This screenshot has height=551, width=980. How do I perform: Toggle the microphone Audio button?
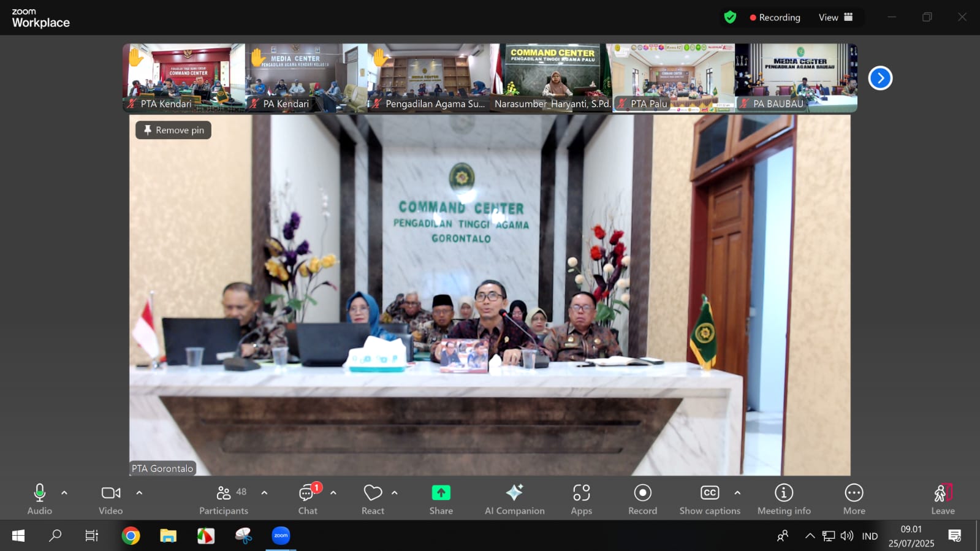click(40, 493)
